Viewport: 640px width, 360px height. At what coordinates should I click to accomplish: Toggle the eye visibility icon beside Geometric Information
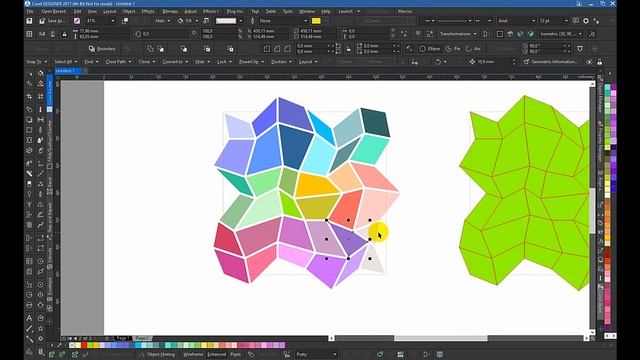click(x=589, y=62)
